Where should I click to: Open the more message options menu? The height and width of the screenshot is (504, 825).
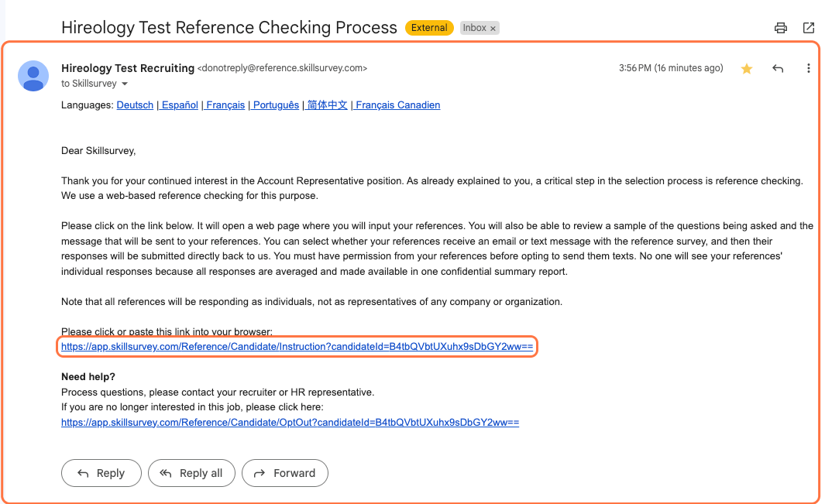pyautogui.click(x=809, y=68)
